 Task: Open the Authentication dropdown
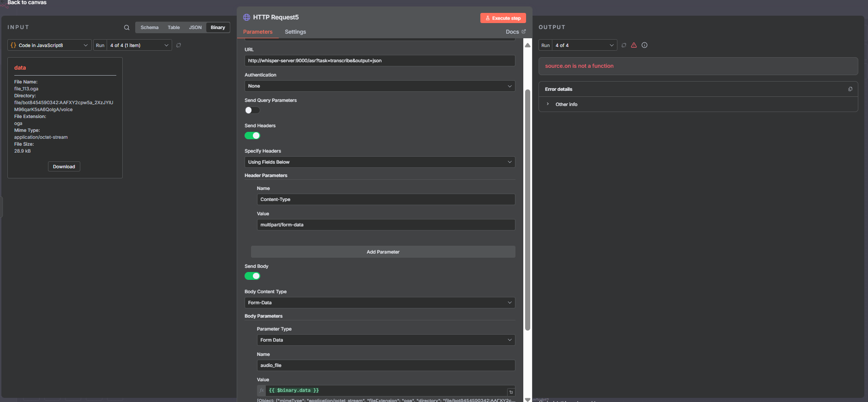(379, 86)
